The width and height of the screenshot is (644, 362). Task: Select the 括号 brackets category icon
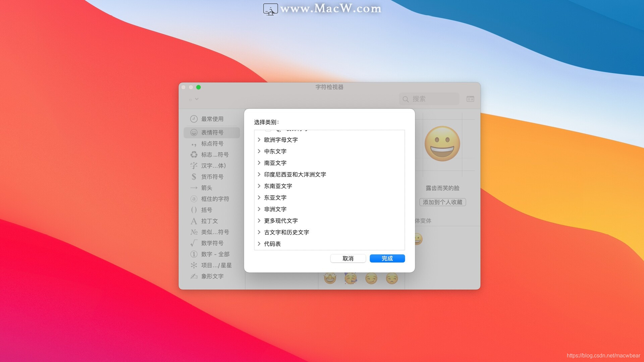click(194, 210)
